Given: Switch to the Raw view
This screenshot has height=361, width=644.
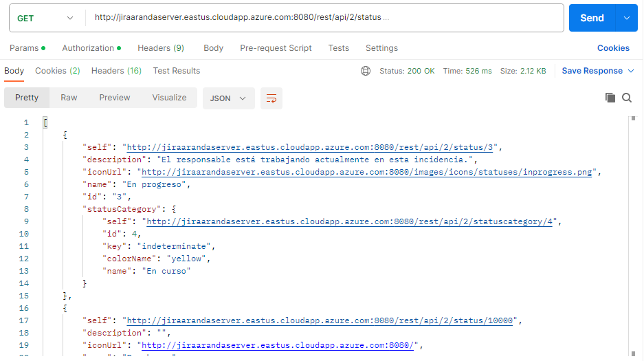Looking at the screenshot, I should (x=69, y=98).
